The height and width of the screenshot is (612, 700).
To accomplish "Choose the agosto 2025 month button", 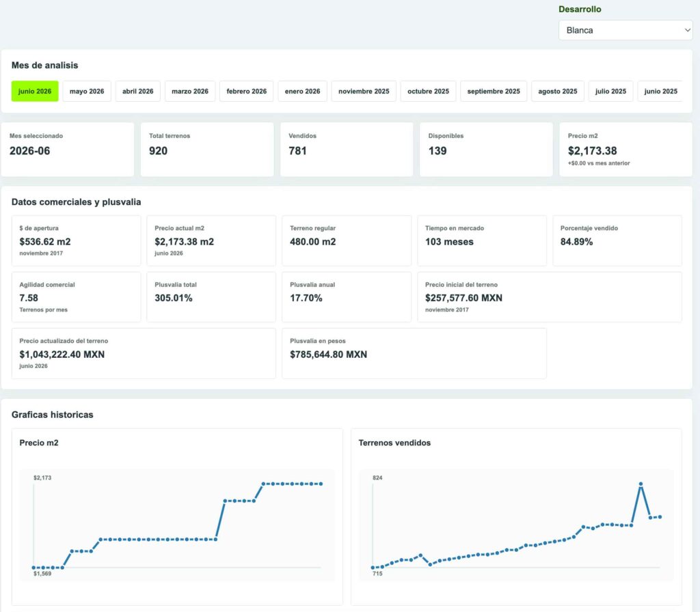I will pyautogui.click(x=557, y=91).
